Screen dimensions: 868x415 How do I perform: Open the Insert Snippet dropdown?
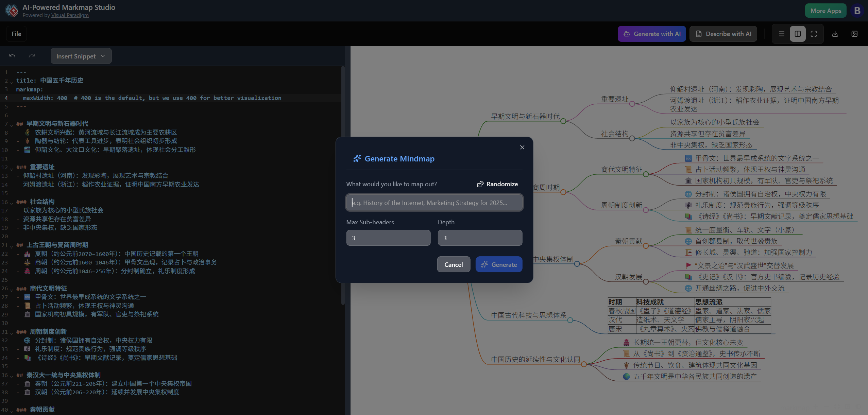point(81,56)
